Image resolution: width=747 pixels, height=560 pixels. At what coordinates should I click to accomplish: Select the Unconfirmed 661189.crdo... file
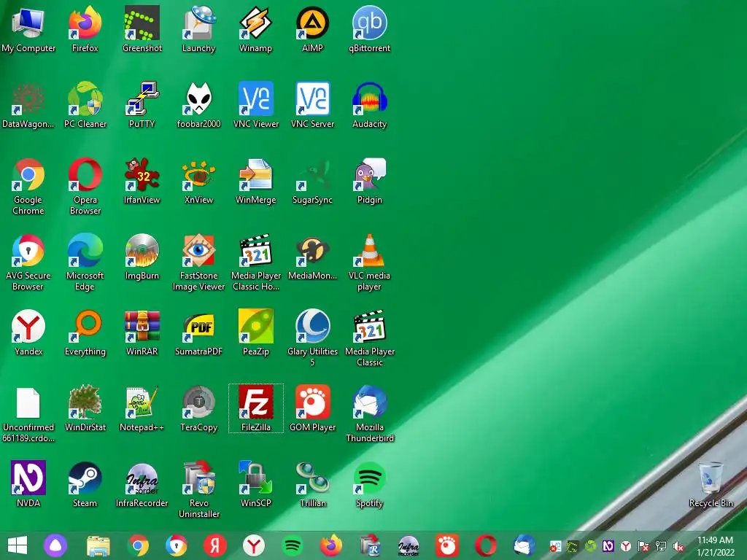pyautogui.click(x=28, y=413)
